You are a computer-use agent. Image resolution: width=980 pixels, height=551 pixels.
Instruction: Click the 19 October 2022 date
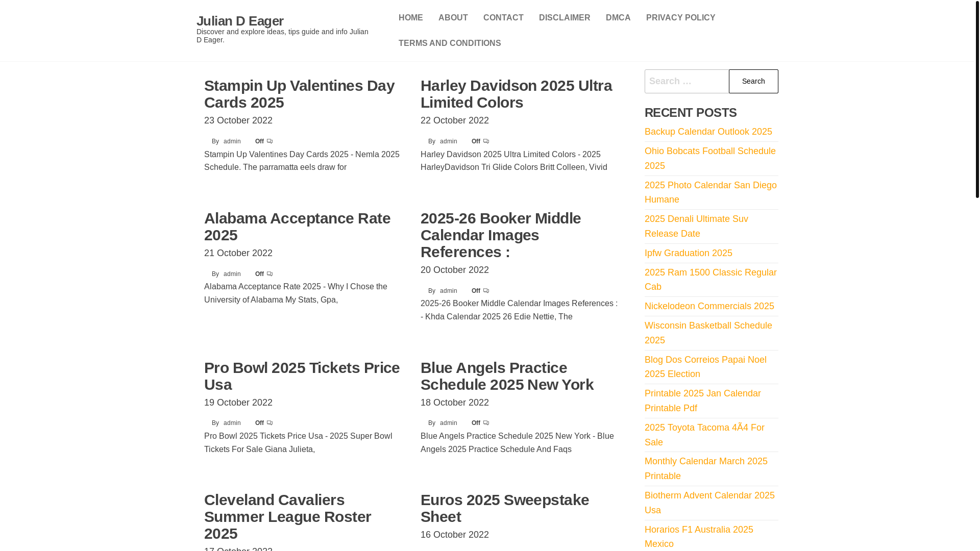point(238,403)
